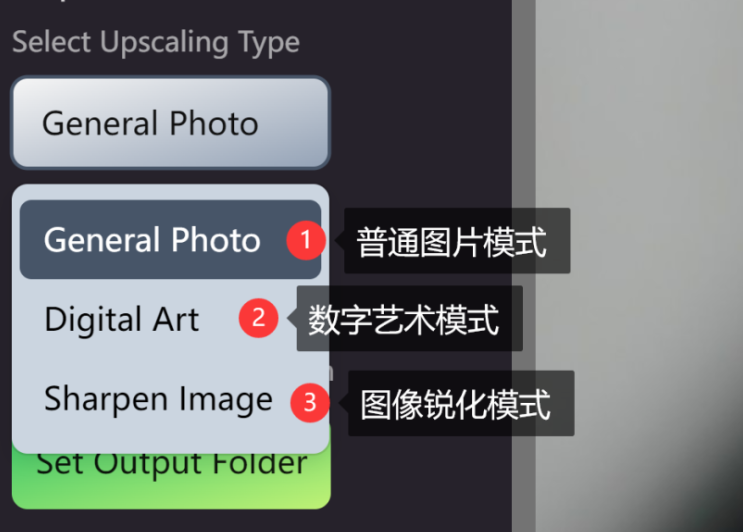Click the red number 1 badge

click(x=306, y=240)
